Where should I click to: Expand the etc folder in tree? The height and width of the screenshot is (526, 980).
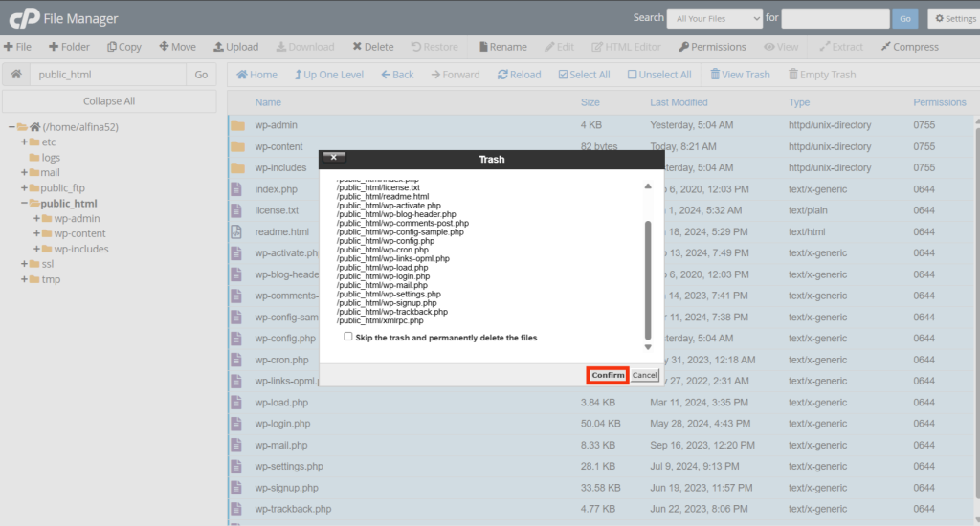pos(24,142)
